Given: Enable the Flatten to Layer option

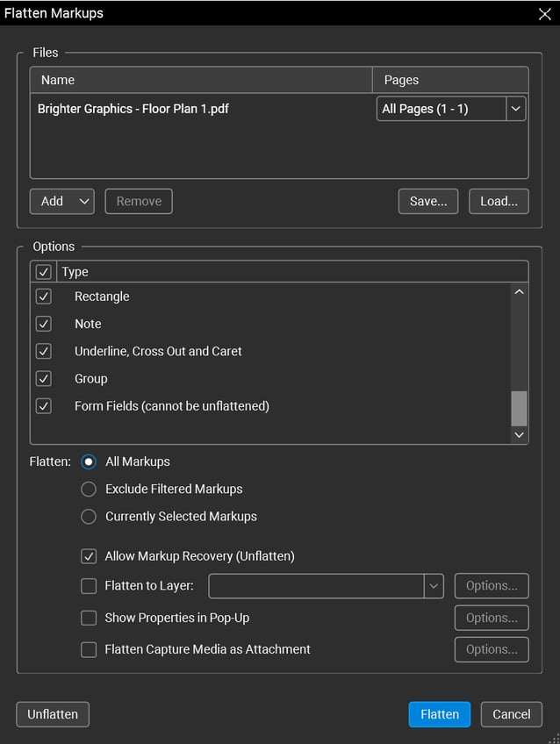Looking at the screenshot, I should (x=88, y=586).
